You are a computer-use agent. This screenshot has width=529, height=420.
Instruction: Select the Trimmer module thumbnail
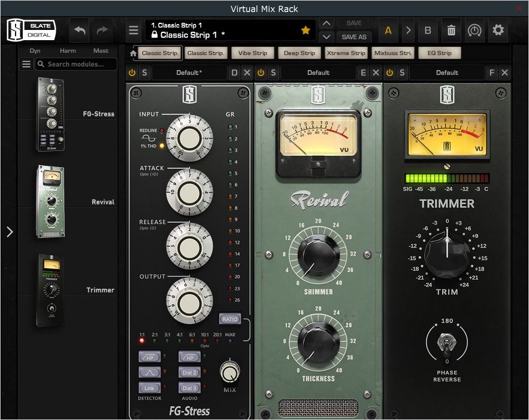point(50,290)
